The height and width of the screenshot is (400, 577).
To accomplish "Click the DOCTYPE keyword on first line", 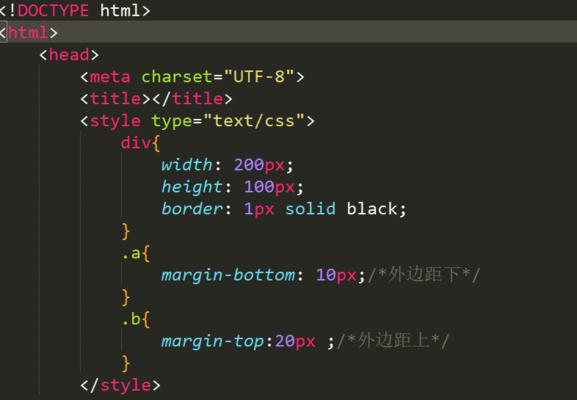I will 53,10.
